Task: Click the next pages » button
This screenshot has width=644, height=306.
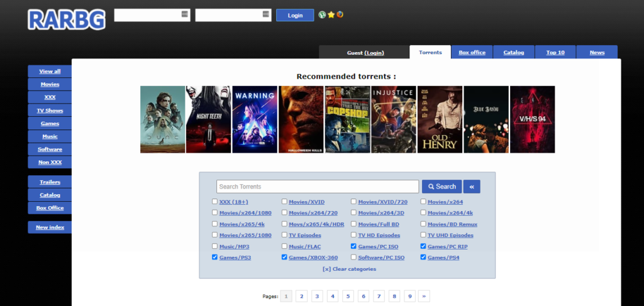Action: point(424,296)
